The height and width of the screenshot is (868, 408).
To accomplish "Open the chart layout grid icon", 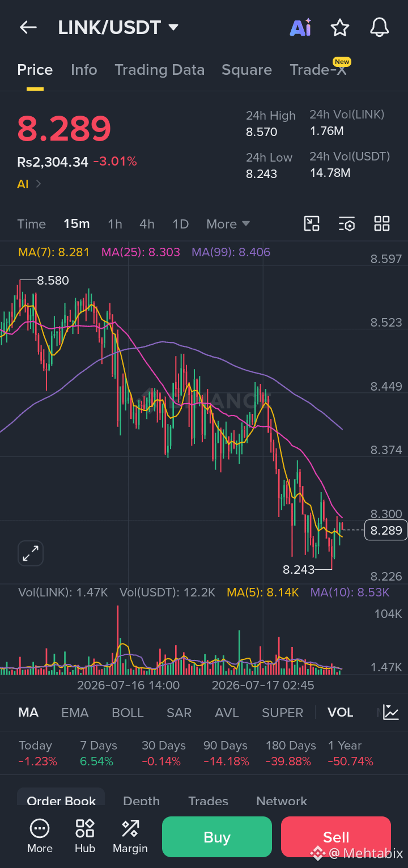I will pos(382,223).
